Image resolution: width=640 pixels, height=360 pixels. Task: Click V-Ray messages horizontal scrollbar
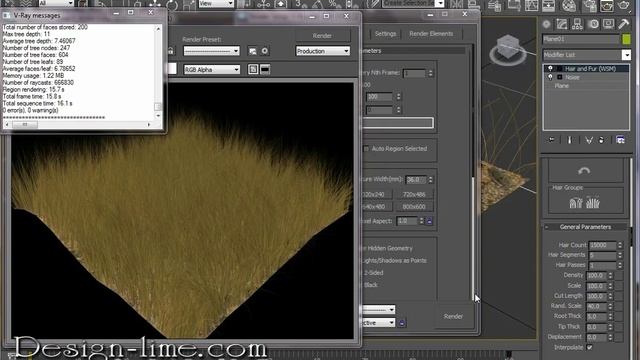pyautogui.click(x=78, y=124)
